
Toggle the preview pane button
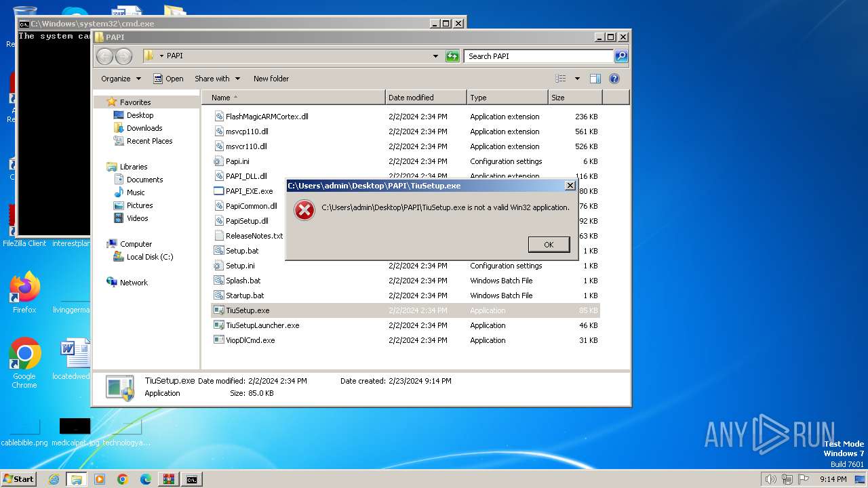(x=595, y=79)
